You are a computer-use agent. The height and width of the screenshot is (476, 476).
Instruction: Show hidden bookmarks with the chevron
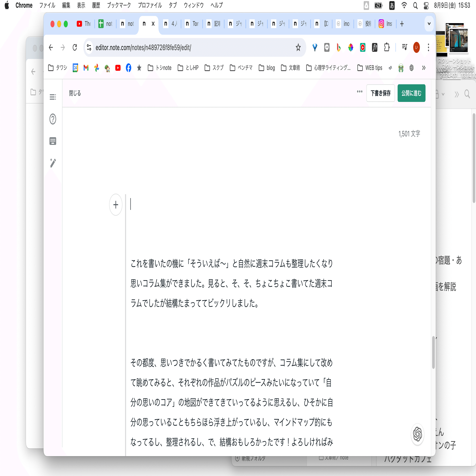pyautogui.click(x=424, y=68)
